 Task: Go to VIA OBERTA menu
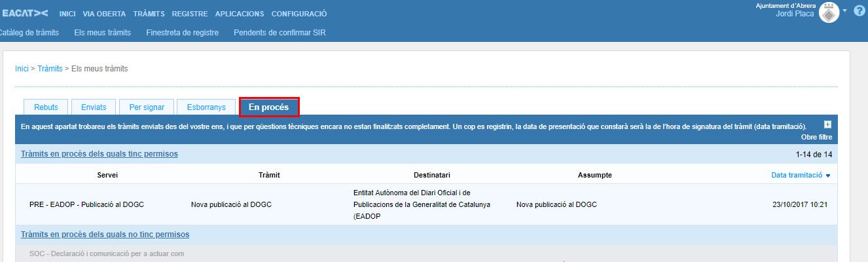(x=104, y=14)
